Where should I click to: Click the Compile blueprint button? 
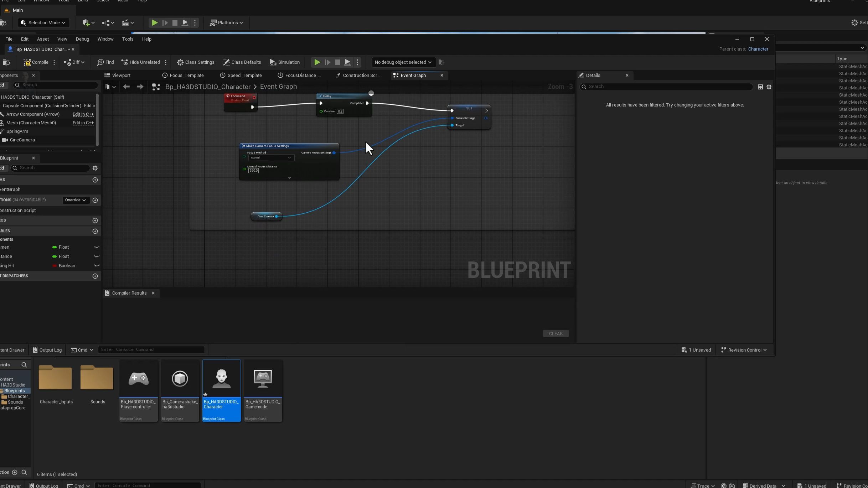36,62
